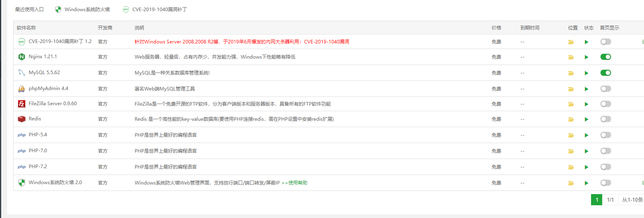This screenshot has height=218, width=644.
Task: Click the 1/1 page count text
Action: pyautogui.click(x=610, y=200)
